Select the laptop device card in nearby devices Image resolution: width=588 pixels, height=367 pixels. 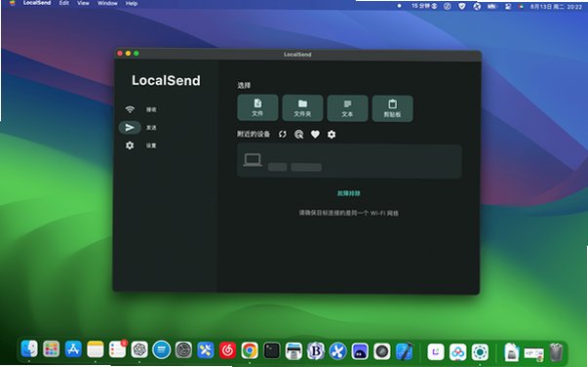click(349, 161)
